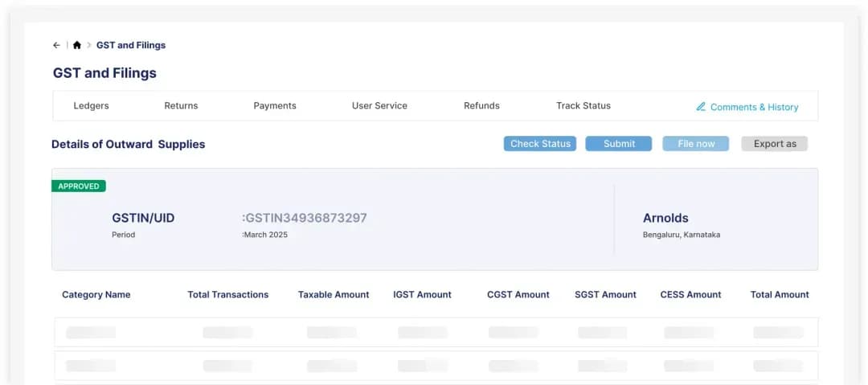
Task: Select the Payments tab
Action: click(275, 106)
